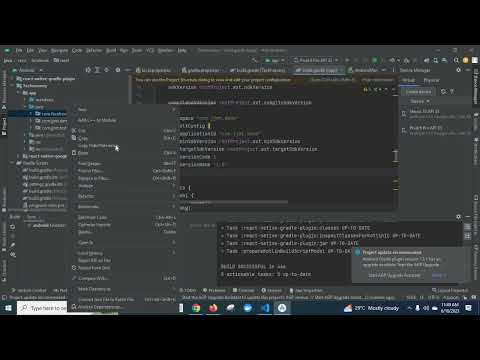
Task: Click the Project panel options gear icon
Action: 118,70
